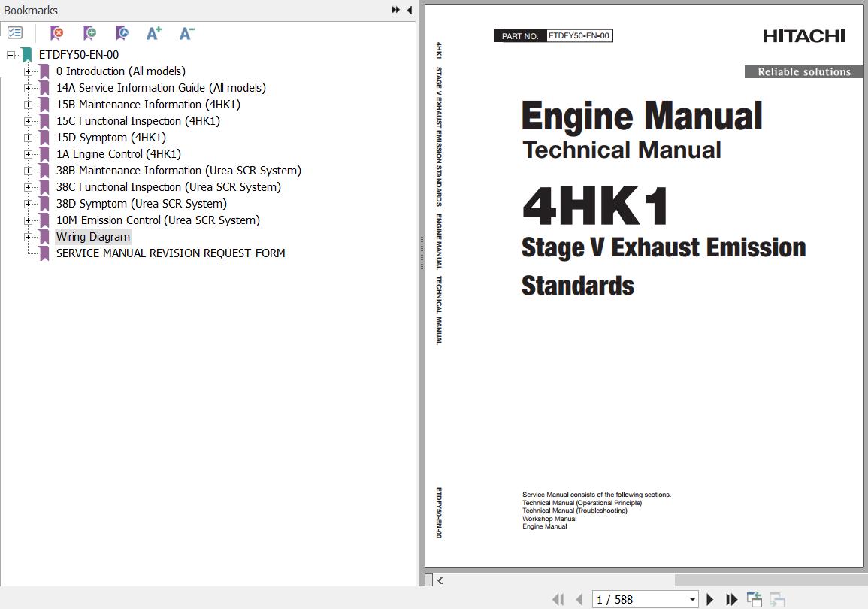
Task: Expand 15C Functional Inspection (4HK1) node
Action: (28, 121)
